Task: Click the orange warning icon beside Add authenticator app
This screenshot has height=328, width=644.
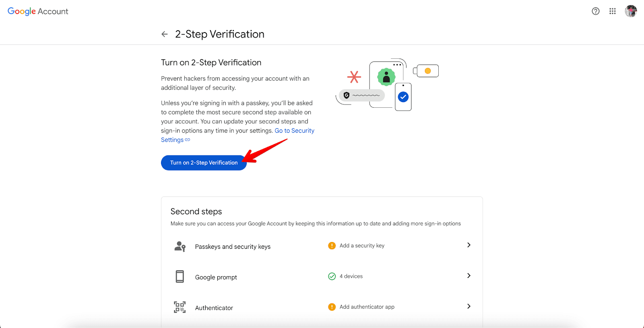Action: pos(332,307)
